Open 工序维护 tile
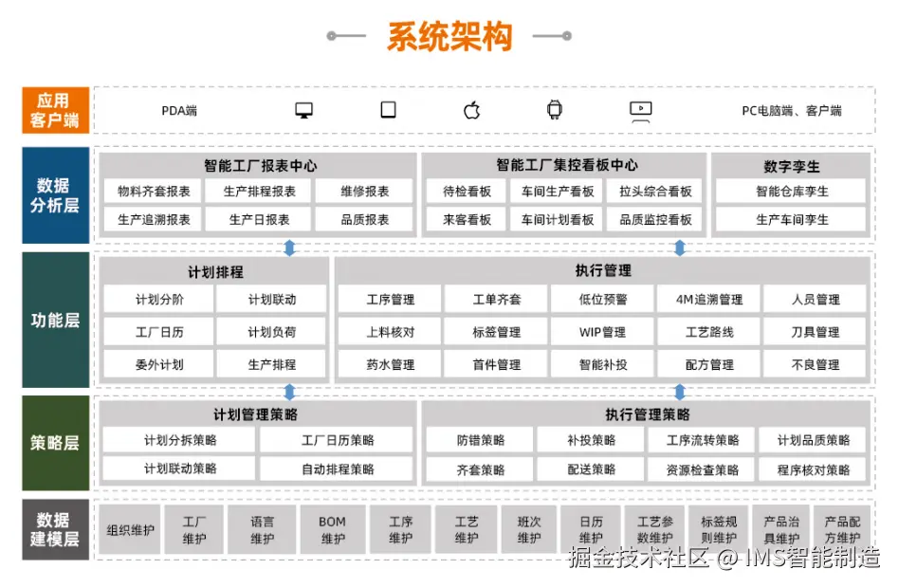This screenshot has height=588, width=898. tap(400, 529)
